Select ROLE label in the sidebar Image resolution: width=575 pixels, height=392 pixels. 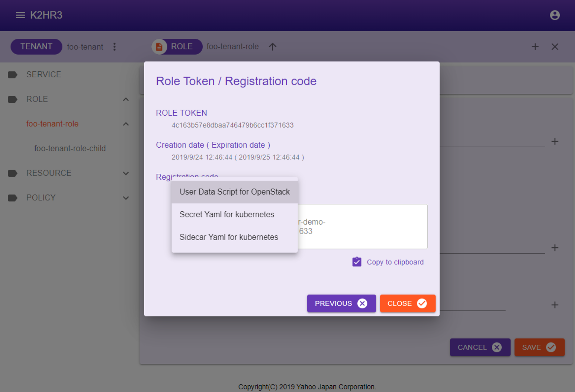[37, 99]
